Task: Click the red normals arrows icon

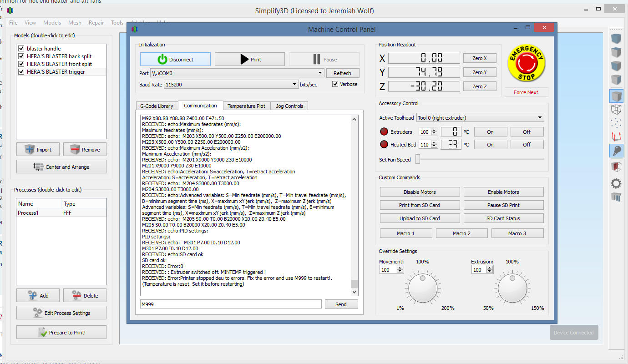Action: (x=616, y=136)
